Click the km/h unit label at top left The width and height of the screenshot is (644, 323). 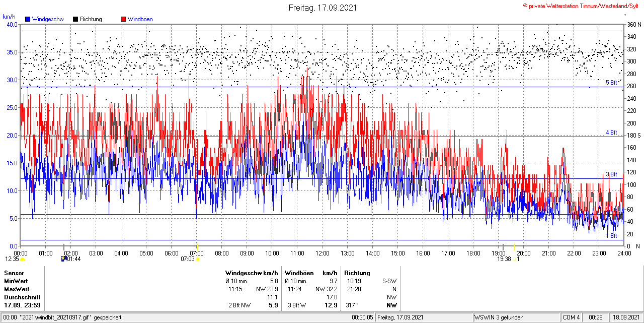click(9, 17)
